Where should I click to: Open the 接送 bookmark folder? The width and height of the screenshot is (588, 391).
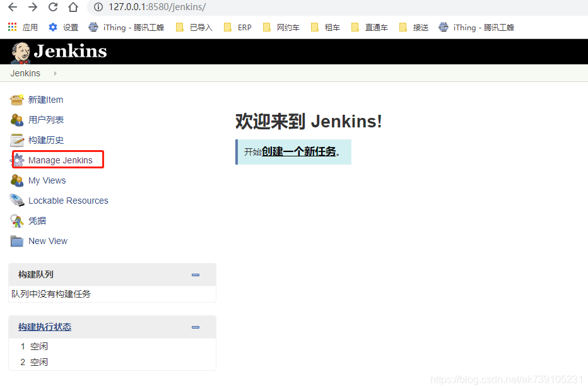414,27
